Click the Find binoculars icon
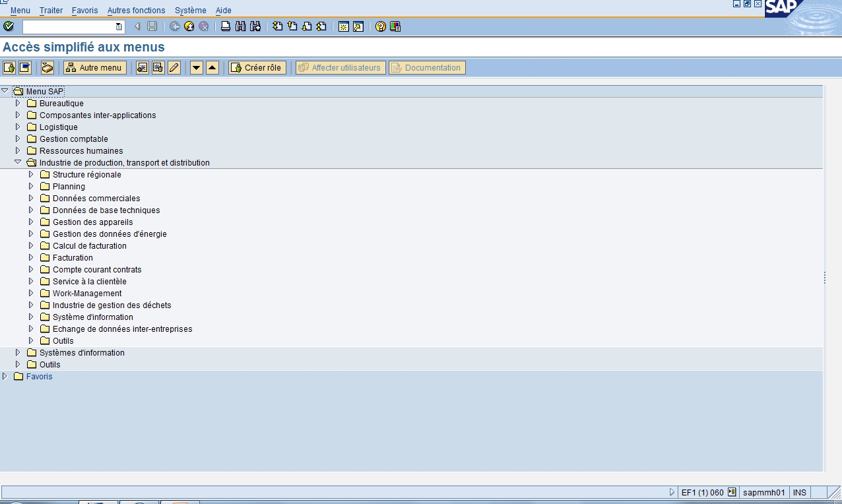842x504 pixels. point(240,26)
